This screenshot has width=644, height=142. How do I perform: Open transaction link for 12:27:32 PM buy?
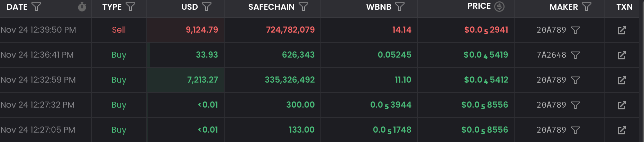(622, 105)
